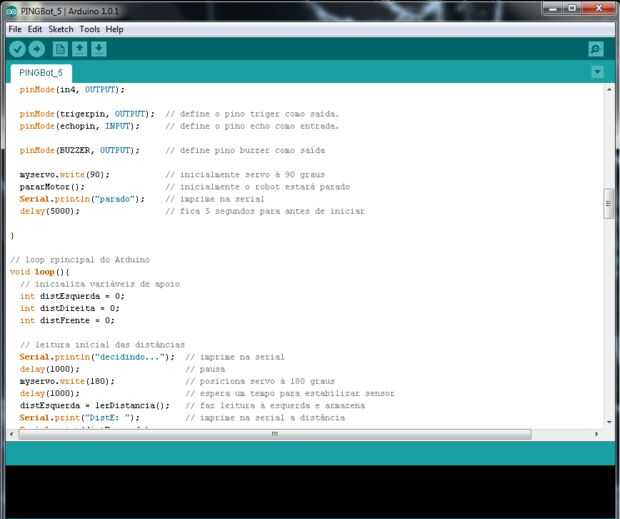Create a new sketch with the New icon
Image resolution: width=620 pixels, height=519 pixels.
click(60, 49)
